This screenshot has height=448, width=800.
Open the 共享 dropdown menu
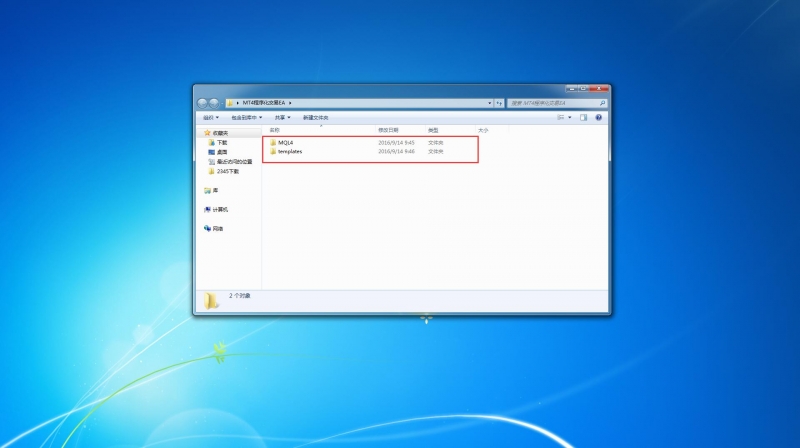pyautogui.click(x=282, y=117)
